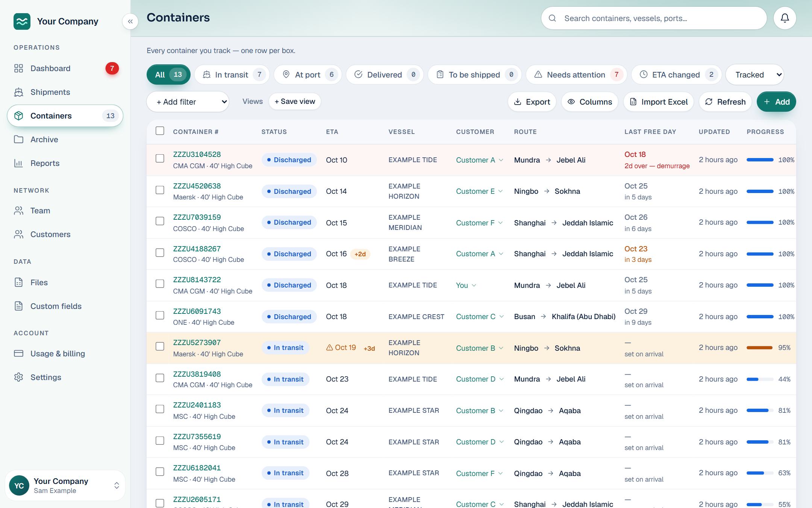
Task: Open container link ZZZU7039159
Action: click(197, 217)
